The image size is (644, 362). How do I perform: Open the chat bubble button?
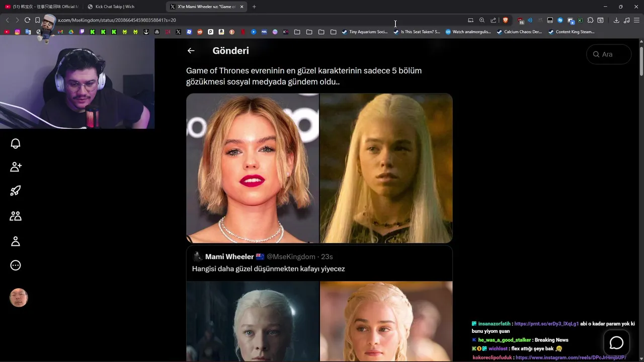pos(616,343)
